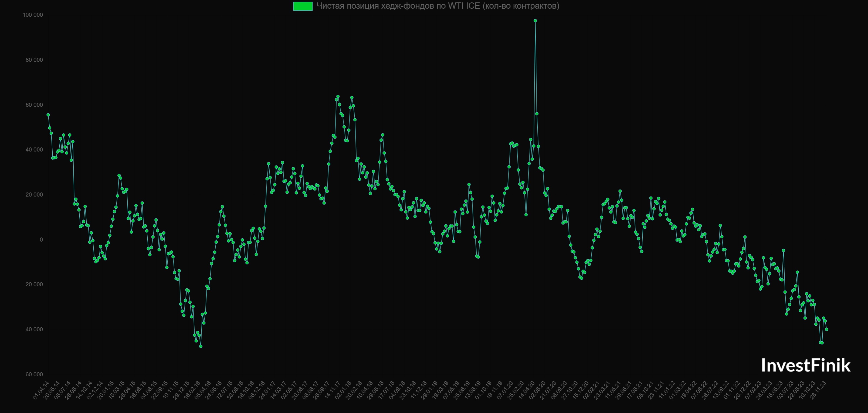The height and width of the screenshot is (413, 868).
Task: Click the 14.11.17 x-axis date label
Action: pyautogui.click(x=333, y=390)
